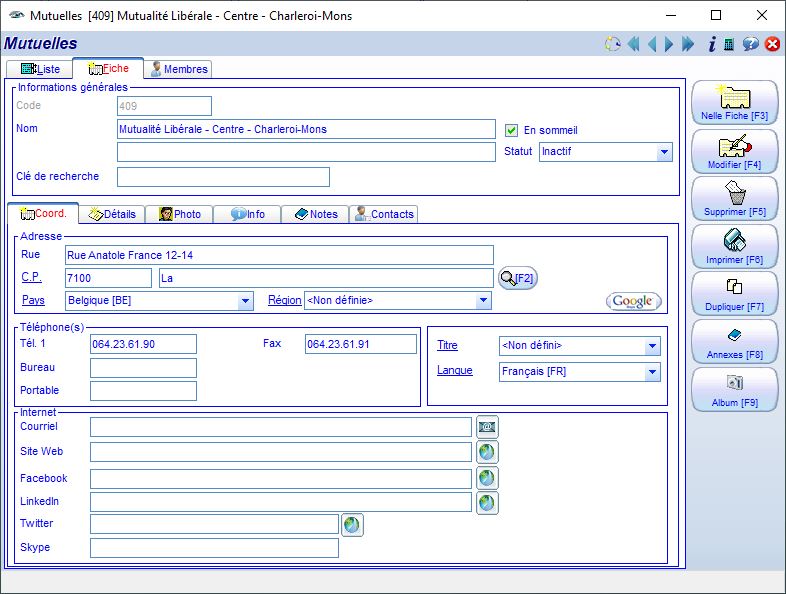Click the Facebook input field
786x594 pixels.
tap(281, 479)
